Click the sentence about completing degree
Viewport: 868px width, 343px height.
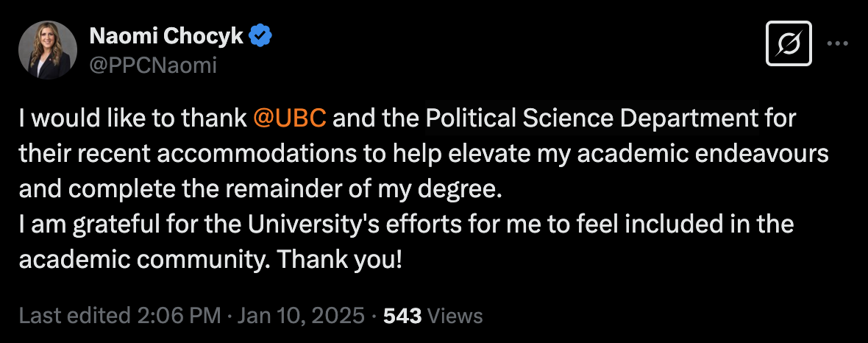pos(260,189)
